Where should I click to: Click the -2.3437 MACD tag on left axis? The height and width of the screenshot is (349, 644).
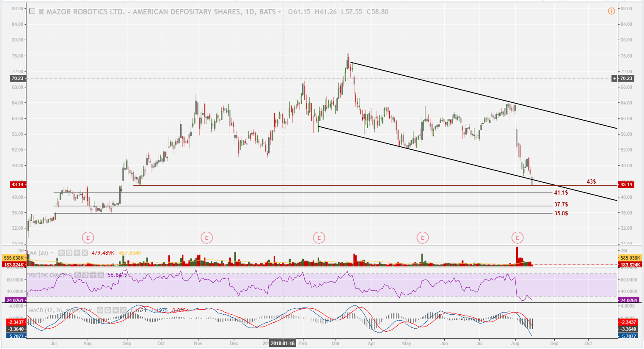[x=16, y=322]
